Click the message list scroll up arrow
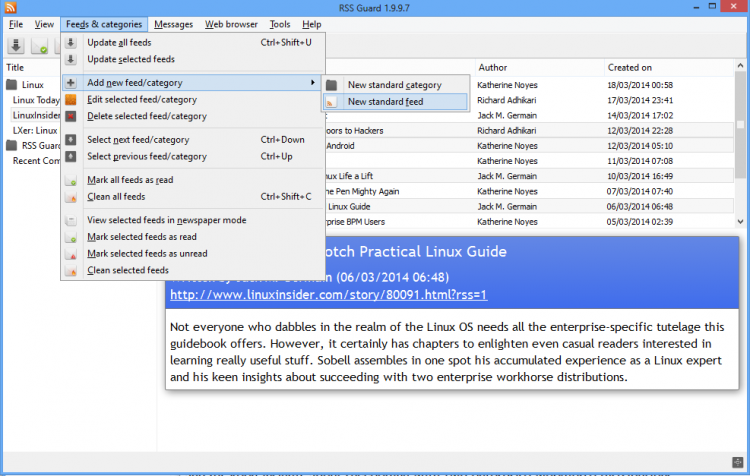The height and width of the screenshot is (476, 750). click(740, 66)
